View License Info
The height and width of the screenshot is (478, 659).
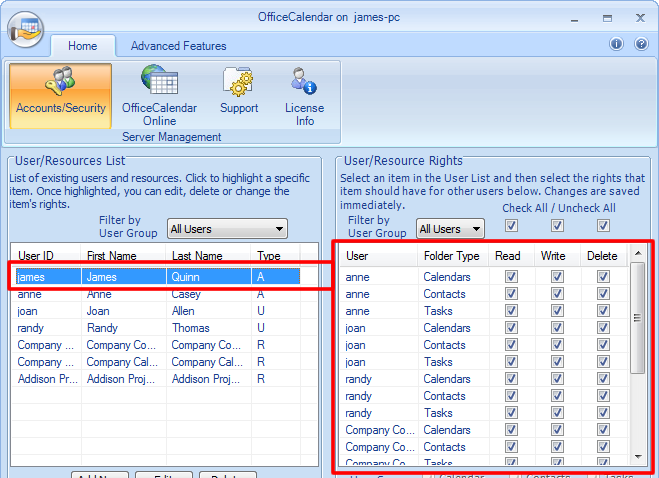click(304, 95)
